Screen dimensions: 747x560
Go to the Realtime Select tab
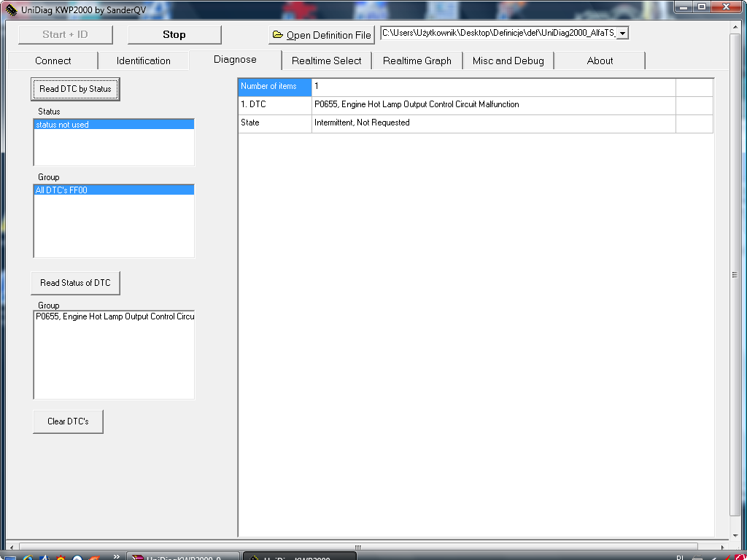click(327, 61)
